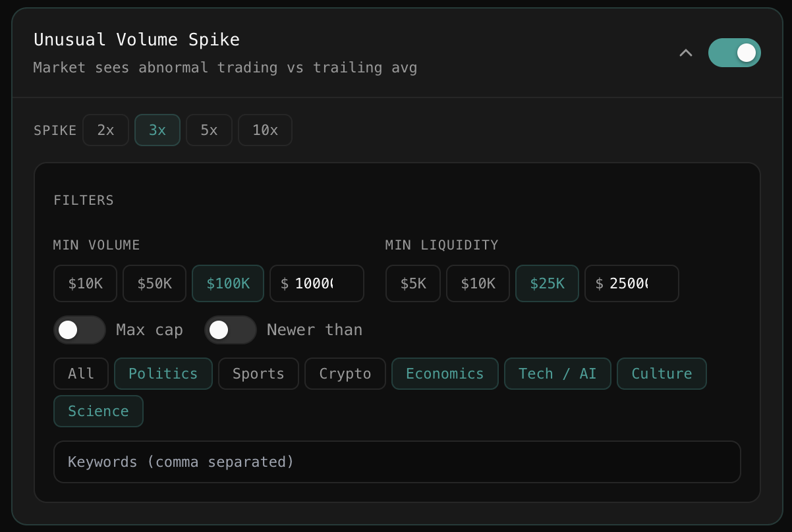The image size is (792, 532).
Task: Focus the custom min volume input
Action: 317,284
